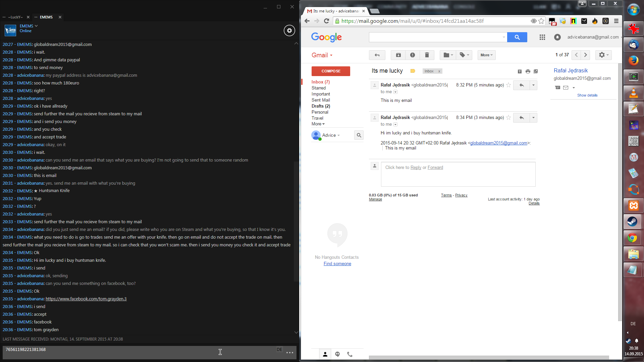Viewport: 644px width, 362px height.
Task: Open conversation in new window icon
Action: coord(536,71)
